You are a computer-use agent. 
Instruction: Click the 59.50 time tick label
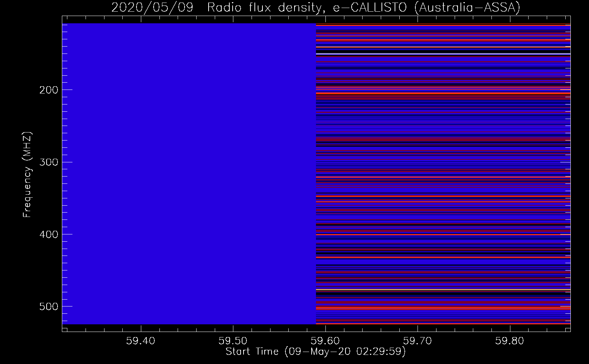coord(233,341)
